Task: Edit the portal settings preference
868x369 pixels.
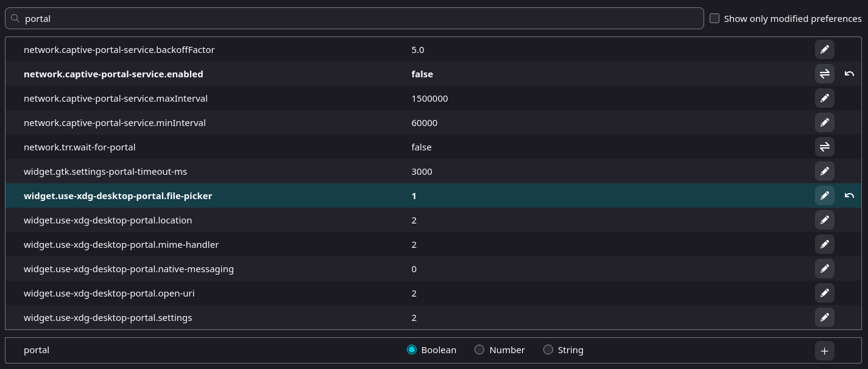Action: point(824,317)
